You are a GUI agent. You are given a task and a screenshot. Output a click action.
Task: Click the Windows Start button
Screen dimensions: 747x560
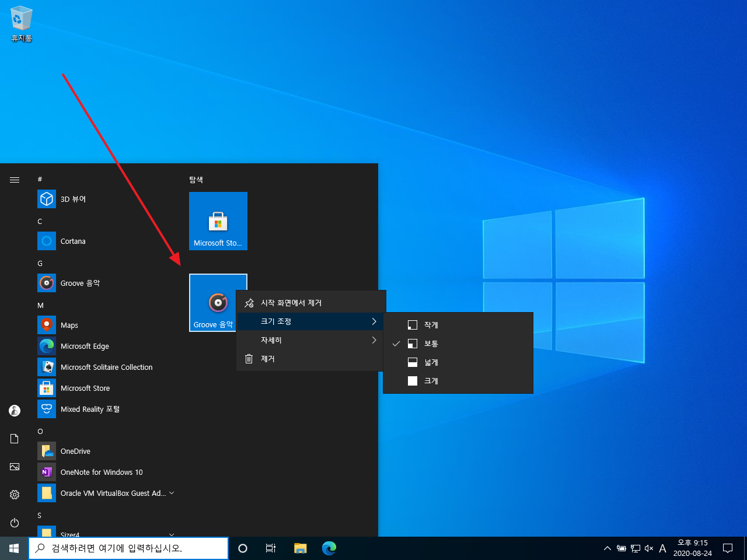[x=14, y=548]
